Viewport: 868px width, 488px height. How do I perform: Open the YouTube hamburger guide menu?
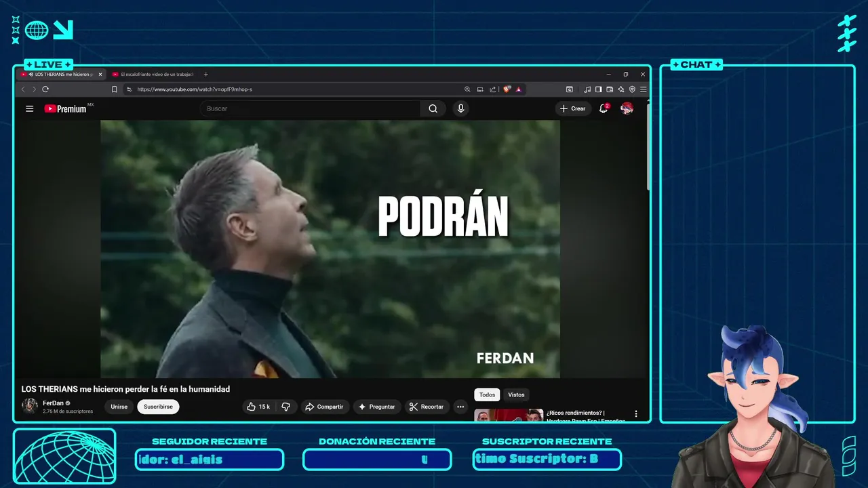29,108
